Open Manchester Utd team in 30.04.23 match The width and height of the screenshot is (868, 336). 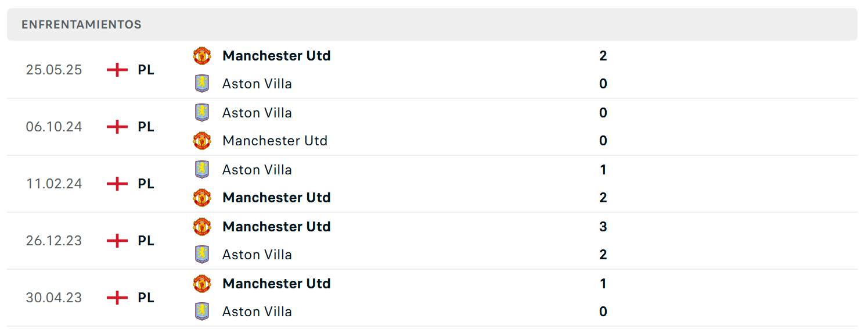pos(276,284)
